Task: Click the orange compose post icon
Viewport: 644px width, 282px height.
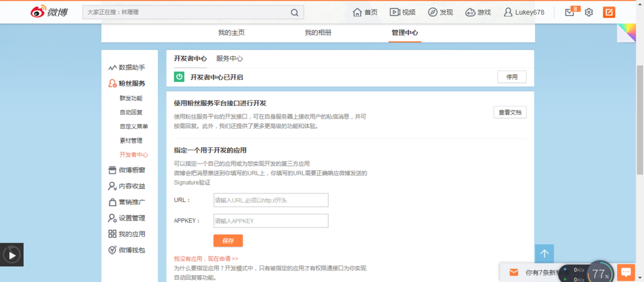Action: click(x=609, y=12)
